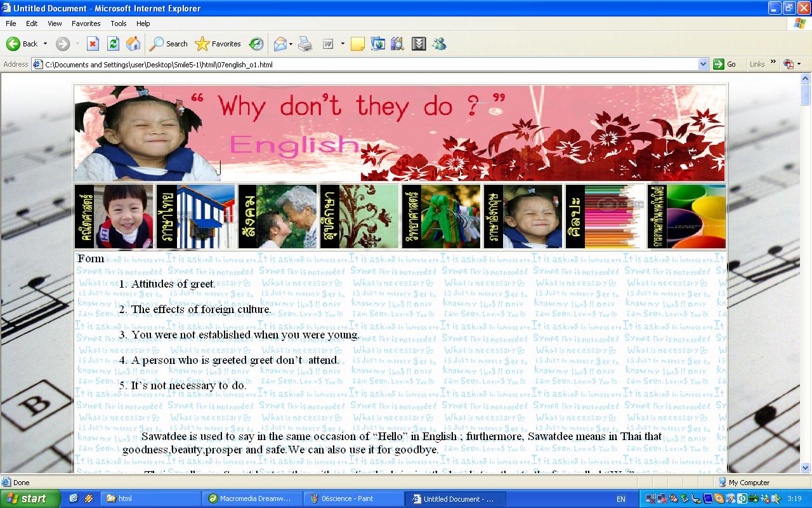812x508 pixels.
Task: Open the Search pane in toolbar
Action: point(169,44)
